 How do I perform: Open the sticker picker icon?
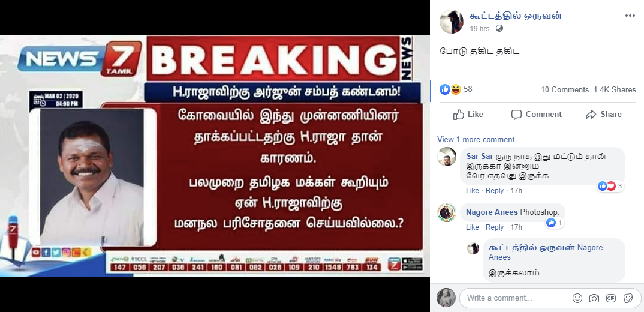pyautogui.click(x=628, y=298)
